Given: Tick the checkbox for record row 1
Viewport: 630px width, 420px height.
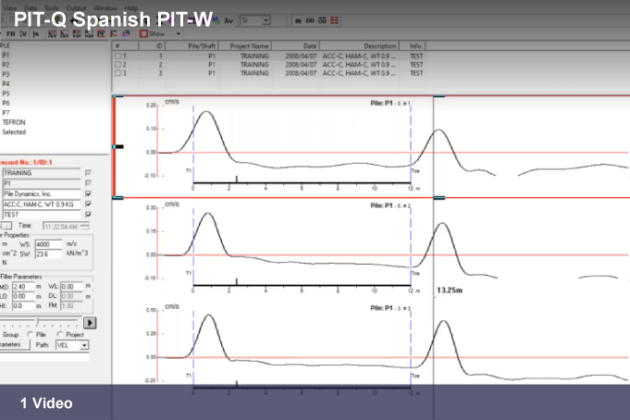Looking at the screenshot, I should (118, 56).
